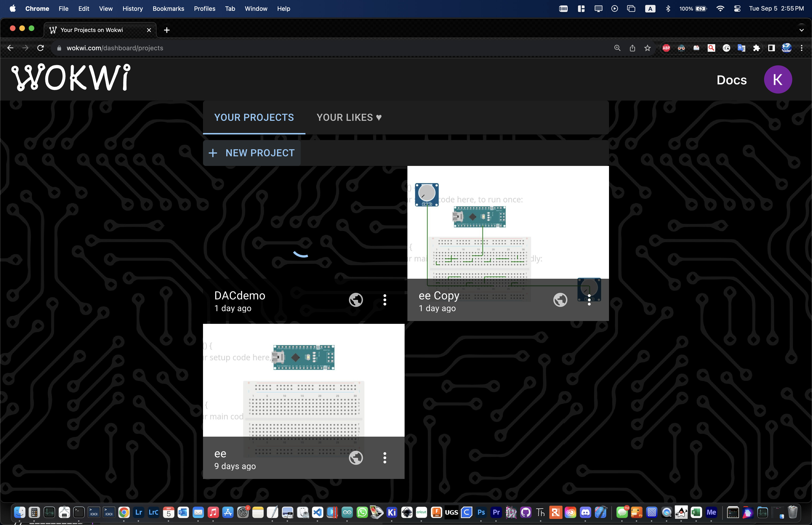Bookmark this page with the star icon
This screenshot has height=525, width=812.
648,48
